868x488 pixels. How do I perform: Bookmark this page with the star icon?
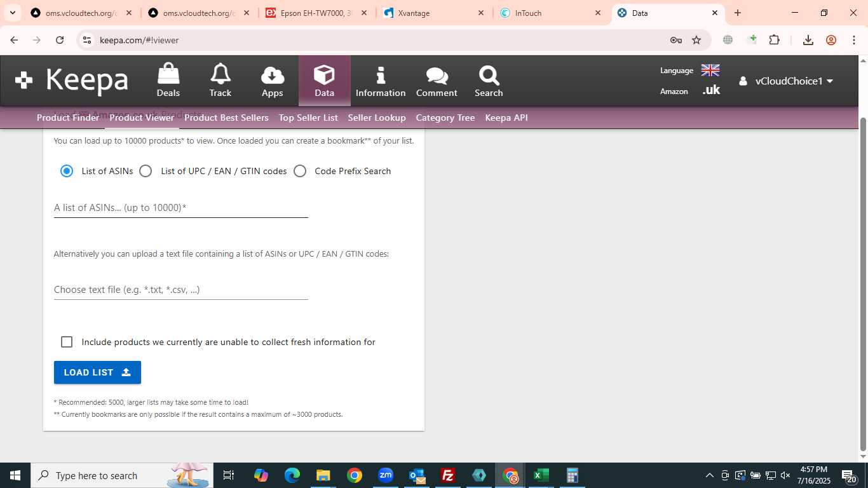point(696,40)
